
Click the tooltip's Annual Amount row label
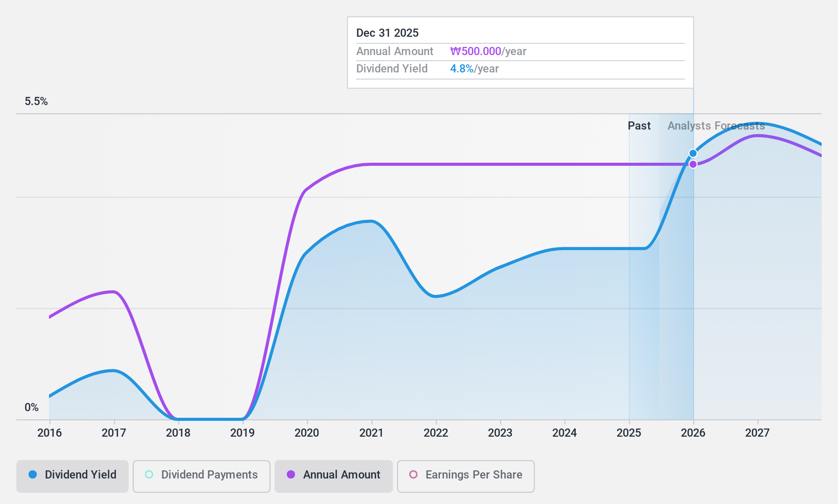(x=395, y=52)
